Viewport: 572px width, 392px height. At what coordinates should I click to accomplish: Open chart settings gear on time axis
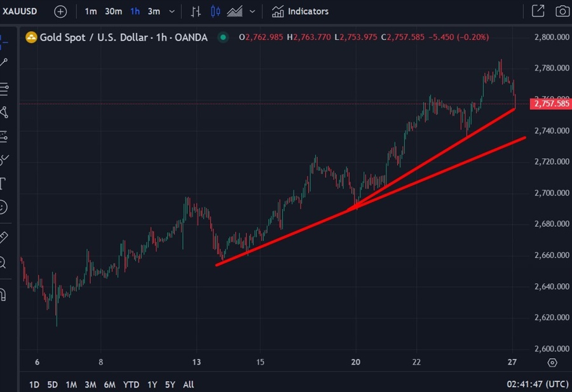click(x=552, y=363)
